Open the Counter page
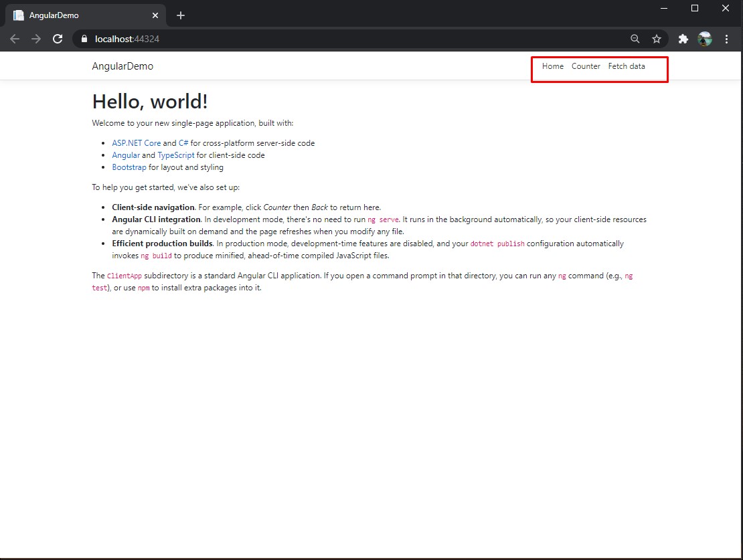 coord(586,66)
